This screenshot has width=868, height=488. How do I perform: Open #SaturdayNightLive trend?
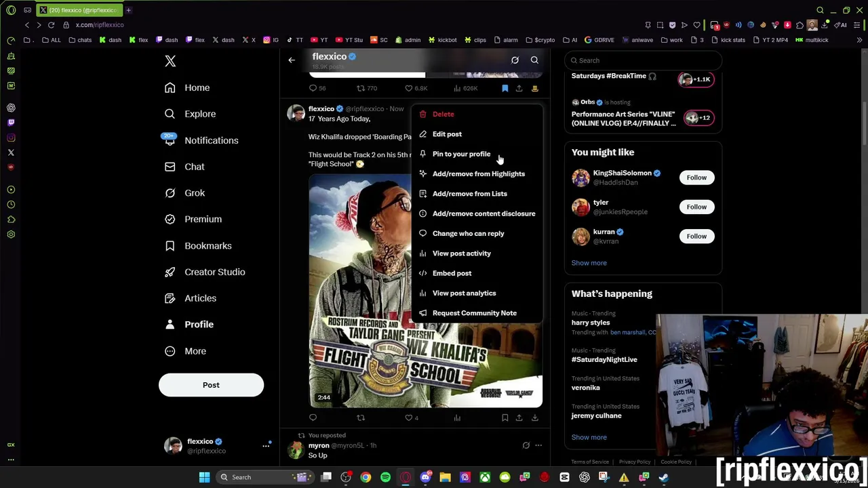(x=604, y=360)
